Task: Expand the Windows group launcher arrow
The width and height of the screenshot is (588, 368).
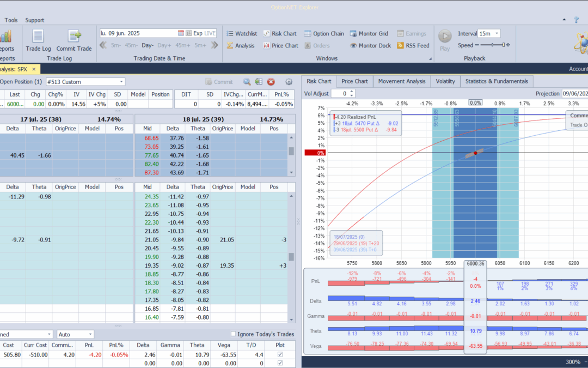Action: click(430, 58)
